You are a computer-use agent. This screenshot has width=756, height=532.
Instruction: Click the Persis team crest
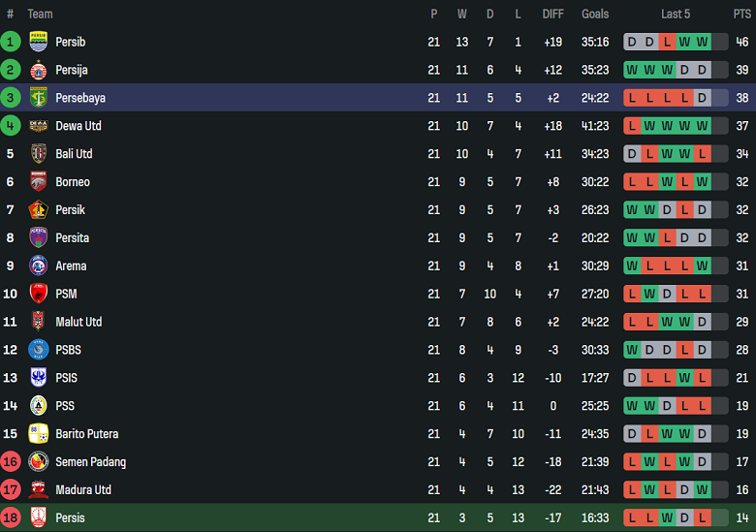pos(39,517)
